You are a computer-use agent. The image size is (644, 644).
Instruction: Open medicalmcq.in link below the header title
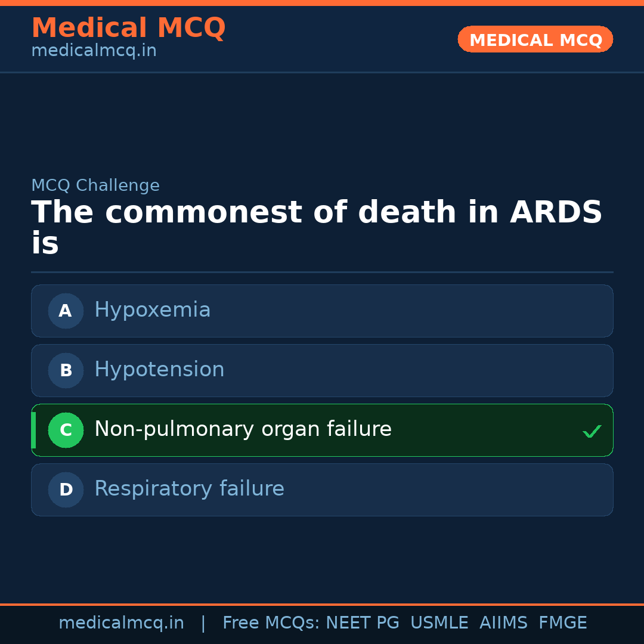tap(94, 51)
